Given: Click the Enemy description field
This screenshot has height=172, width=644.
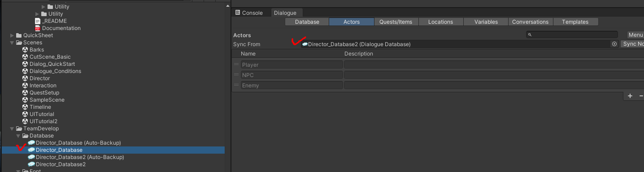Looking at the screenshot, I should 494,85.
